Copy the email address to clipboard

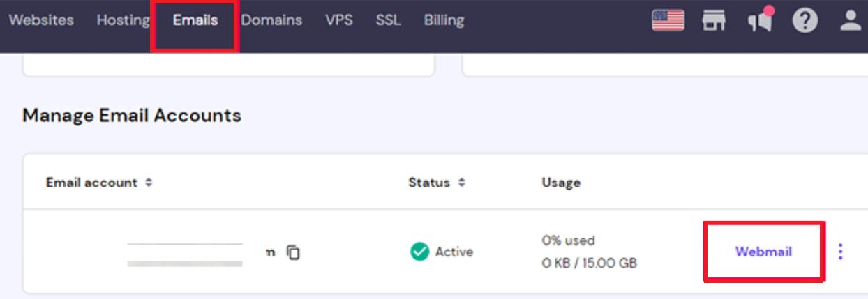[294, 252]
